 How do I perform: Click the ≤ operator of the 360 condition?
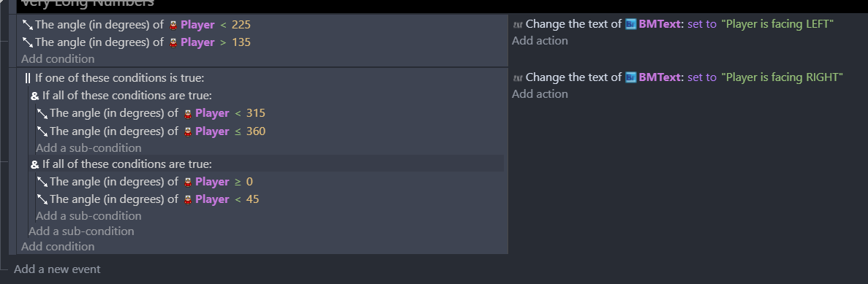(x=238, y=131)
